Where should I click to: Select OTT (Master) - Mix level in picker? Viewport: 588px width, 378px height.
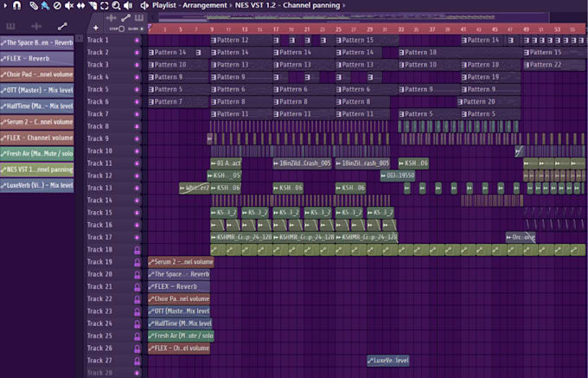(x=36, y=90)
